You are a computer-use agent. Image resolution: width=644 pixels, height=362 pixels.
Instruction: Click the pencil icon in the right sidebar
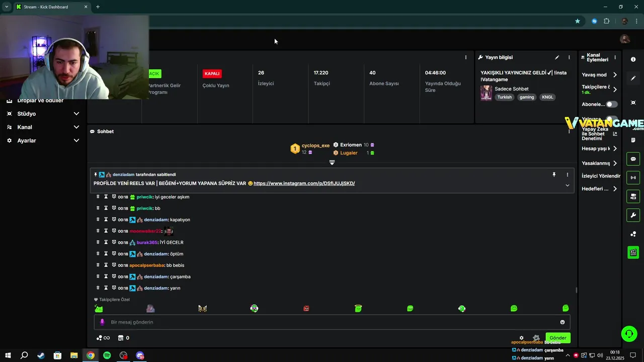[633, 78]
